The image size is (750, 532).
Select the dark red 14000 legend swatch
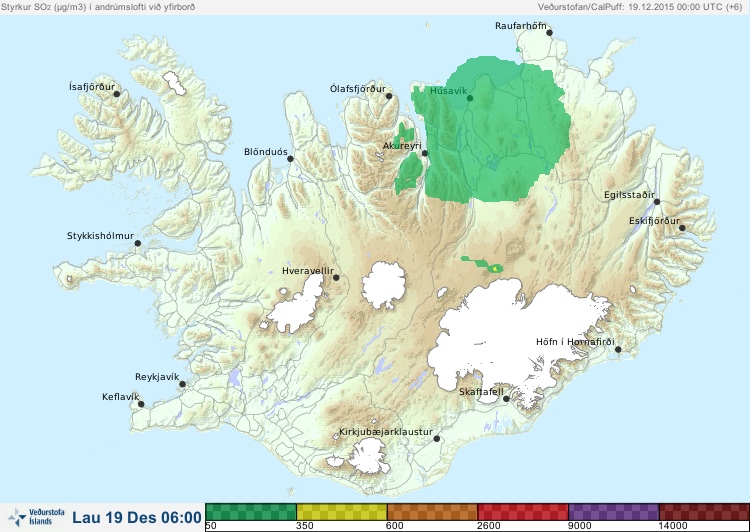pos(704,512)
